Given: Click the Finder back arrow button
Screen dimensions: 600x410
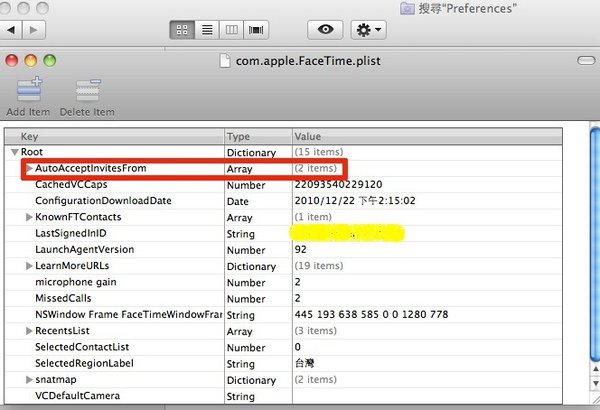Looking at the screenshot, I should point(11,30).
